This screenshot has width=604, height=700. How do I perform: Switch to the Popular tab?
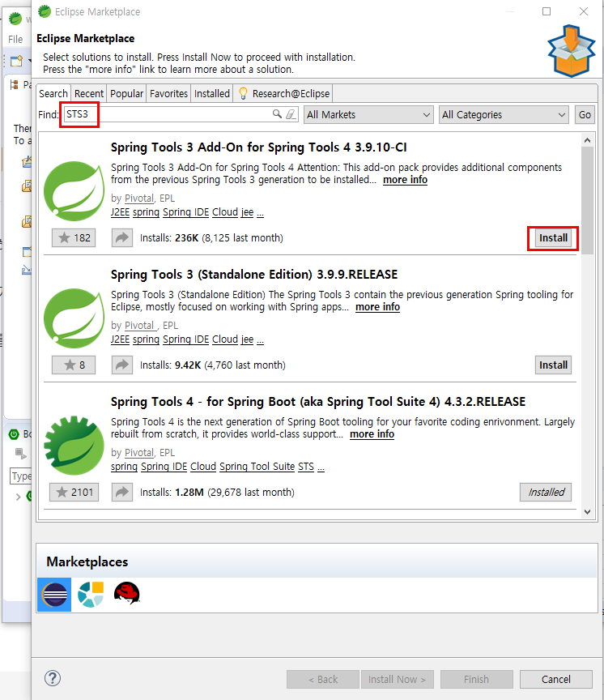click(x=126, y=93)
